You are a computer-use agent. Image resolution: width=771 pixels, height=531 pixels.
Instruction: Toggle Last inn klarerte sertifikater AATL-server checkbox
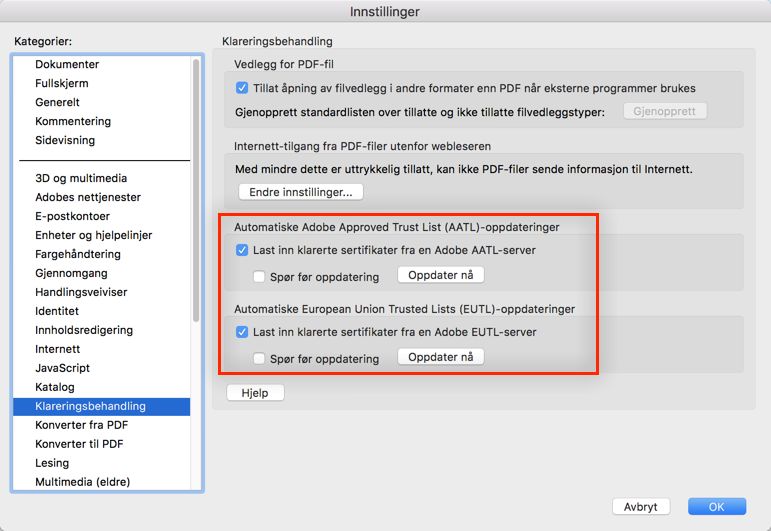point(242,250)
